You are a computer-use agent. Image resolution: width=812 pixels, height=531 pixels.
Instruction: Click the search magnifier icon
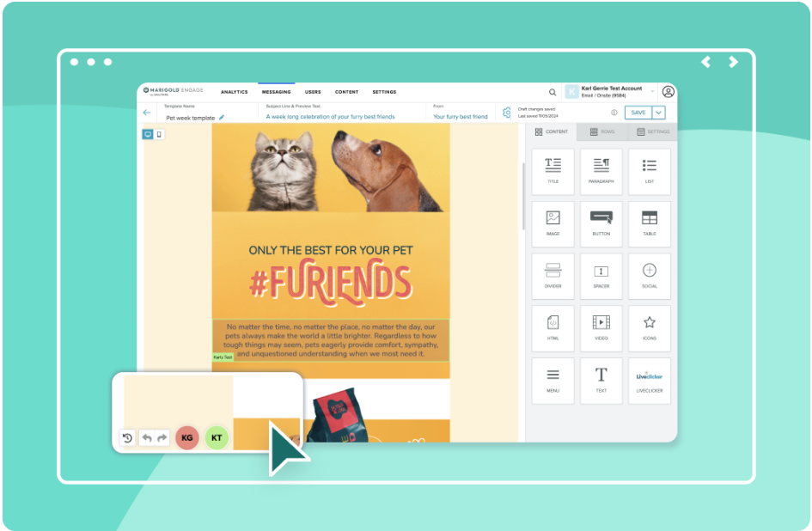(x=553, y=92)
